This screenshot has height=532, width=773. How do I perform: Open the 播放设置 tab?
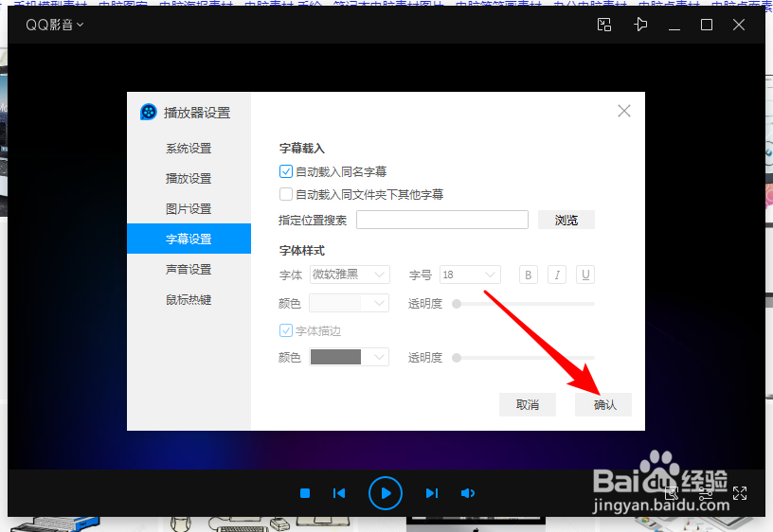click(x=189, y=178)
